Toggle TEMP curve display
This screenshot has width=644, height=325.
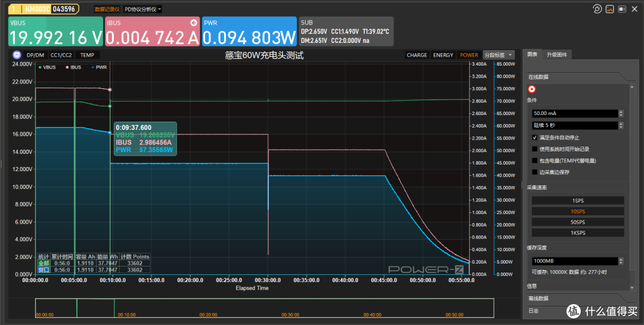(87, 55)
